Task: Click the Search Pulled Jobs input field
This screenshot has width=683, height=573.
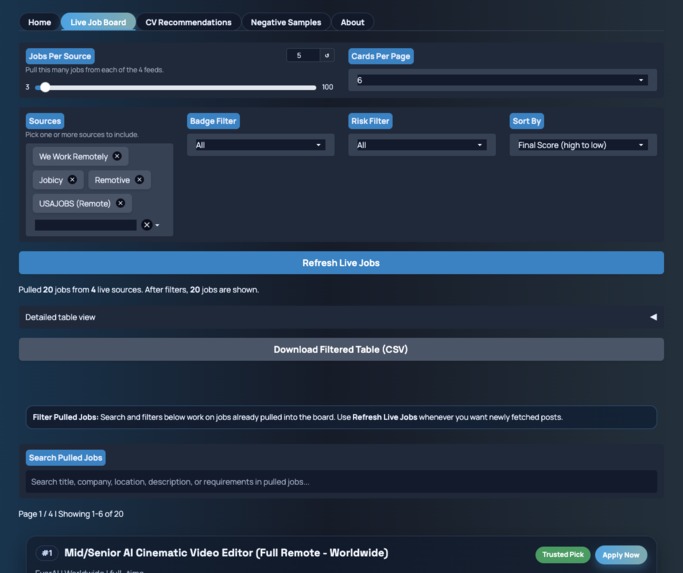Action: (x=341, y=482)
